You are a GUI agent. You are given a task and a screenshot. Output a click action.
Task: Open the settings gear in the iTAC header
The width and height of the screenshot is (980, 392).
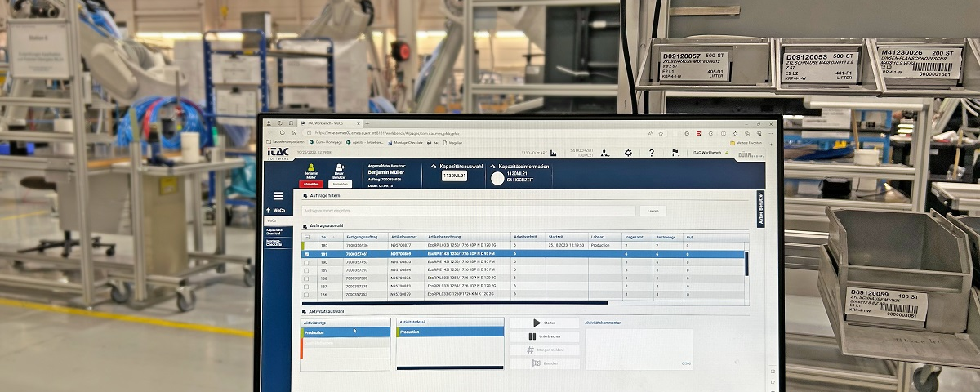pyautogui.click(x=628, y=153)
